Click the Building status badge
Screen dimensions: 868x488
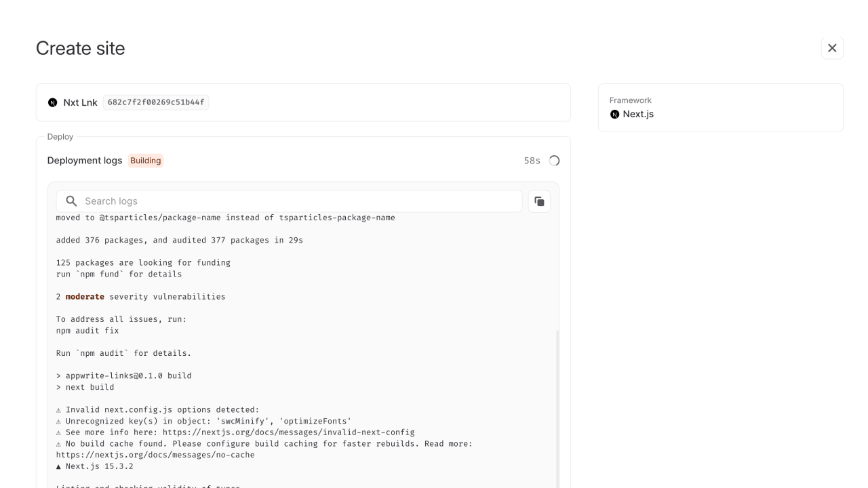click(x=146, y=161)
